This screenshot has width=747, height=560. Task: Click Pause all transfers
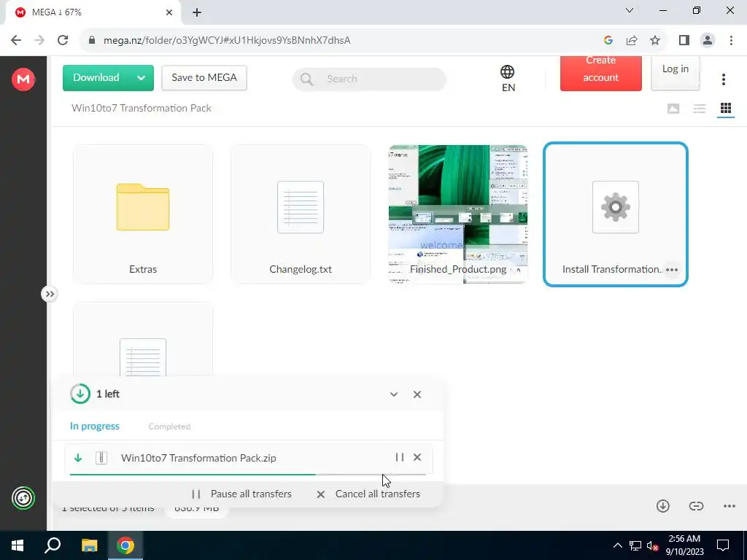click(x=241, y=494)
